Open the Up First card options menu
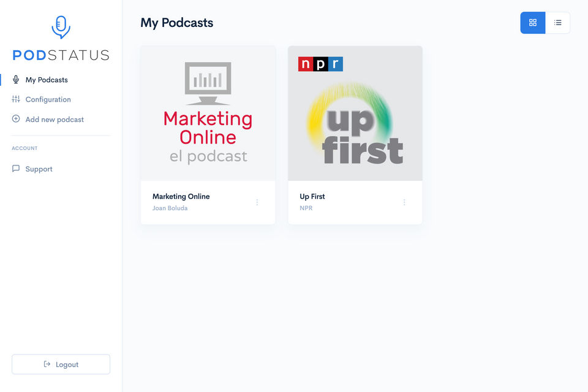This screenshot has height=392, width=588. click(x=404, y=202)
